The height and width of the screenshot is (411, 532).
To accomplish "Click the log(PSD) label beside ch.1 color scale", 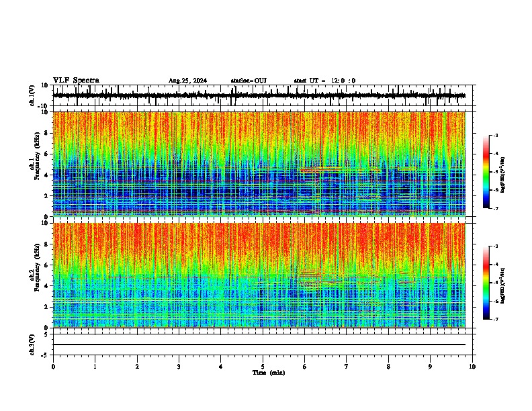I will click(x=503, y=175).
